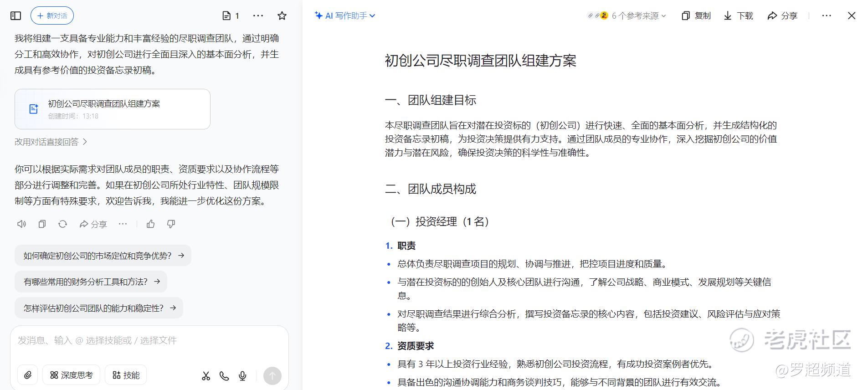868x390 pixels.
Task: Click the 职责 list item label
Action: [x=406, y=246]
